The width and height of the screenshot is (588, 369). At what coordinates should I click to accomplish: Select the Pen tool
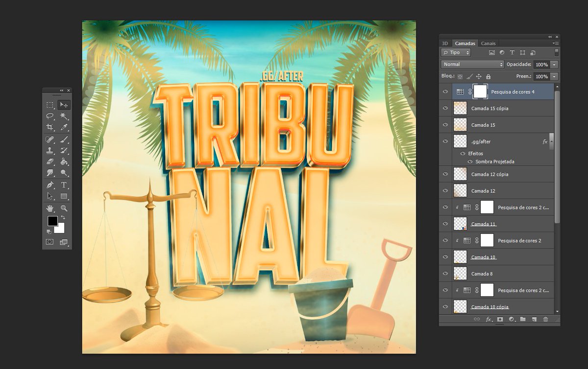50,185
